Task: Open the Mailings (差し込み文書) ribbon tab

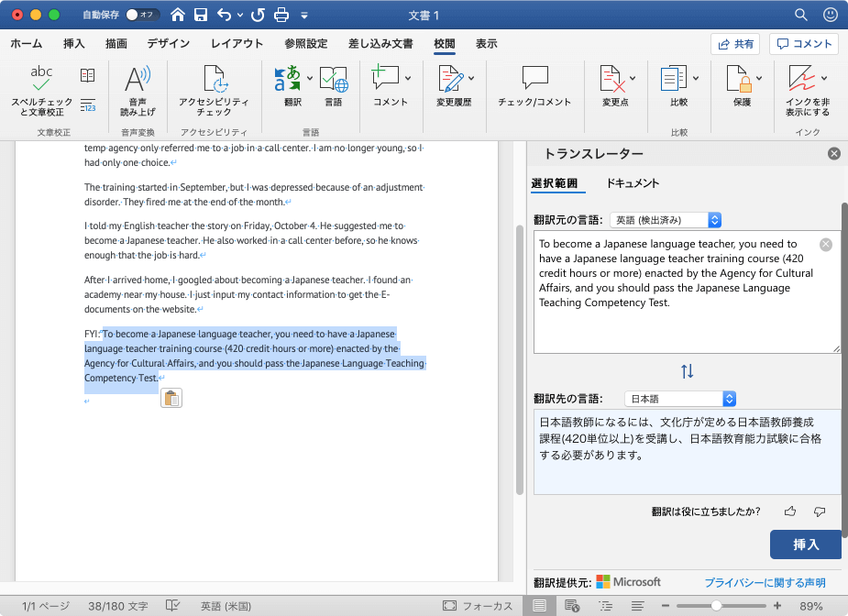Action: (380, 43)
